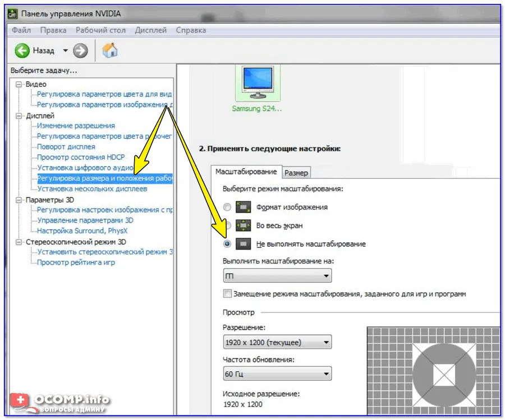
Task: Open the 'Файл' menu
Action: coord(21,30)
